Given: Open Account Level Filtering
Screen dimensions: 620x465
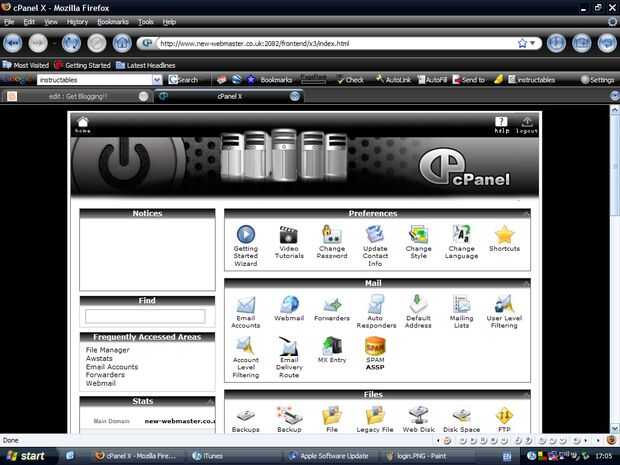Looking at the screenshot, I should coord(246,346).
